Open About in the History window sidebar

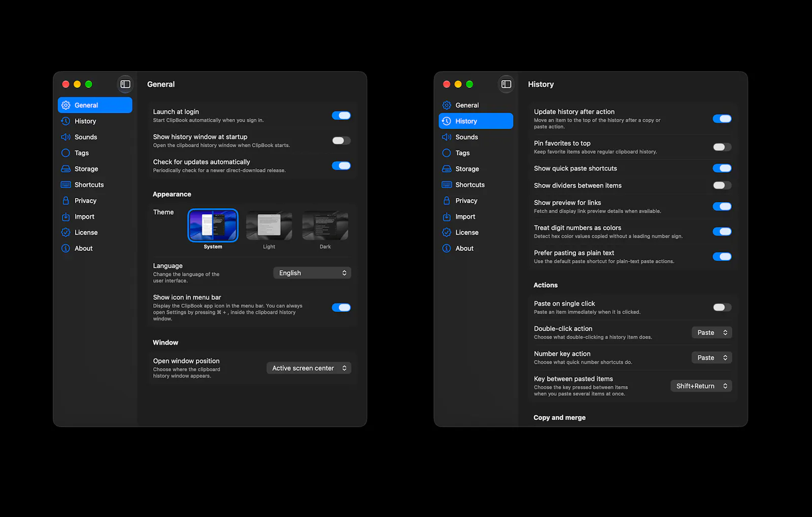tap(476, 248)
